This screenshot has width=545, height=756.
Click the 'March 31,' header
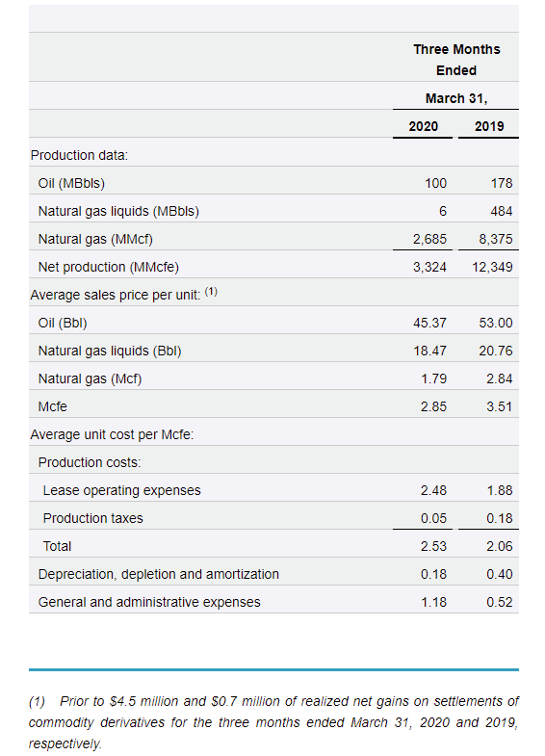[x=456, y=98]
